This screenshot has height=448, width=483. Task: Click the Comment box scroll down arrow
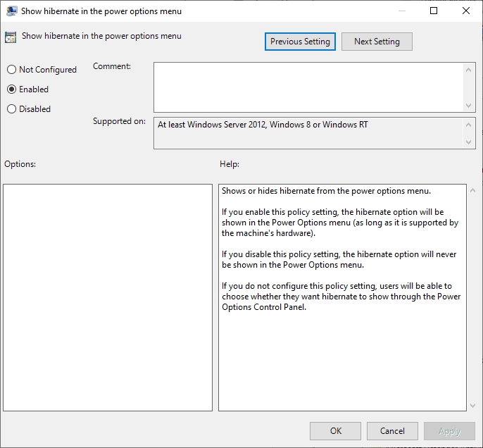coord(470,105)
